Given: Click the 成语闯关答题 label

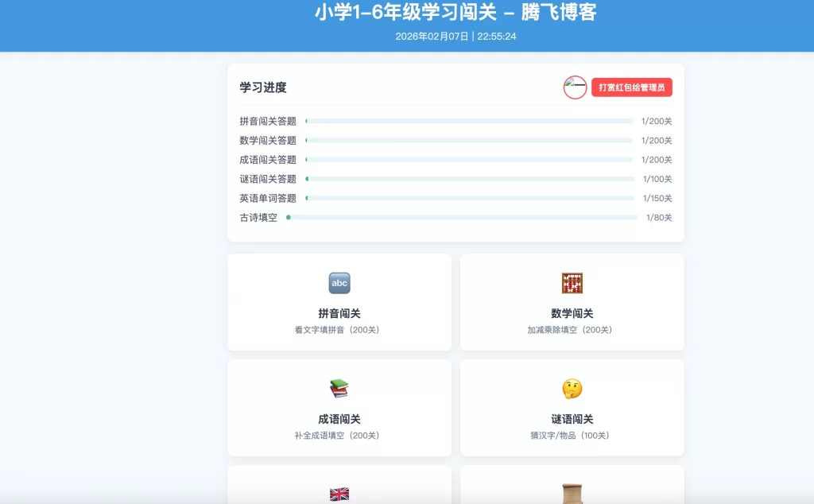Looking at the screenshot, I should [x=268, y=159].
